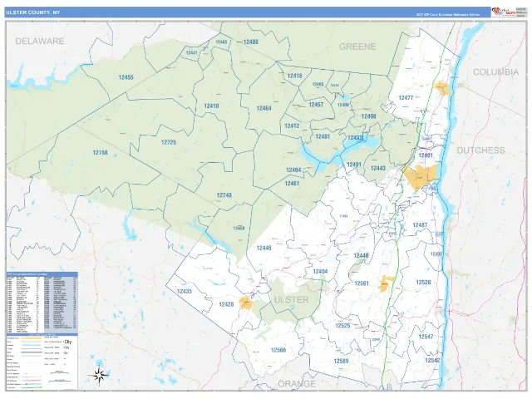Click ZIP code 12412 label
This screenshot has width=532, height=399.
[292, 126]
